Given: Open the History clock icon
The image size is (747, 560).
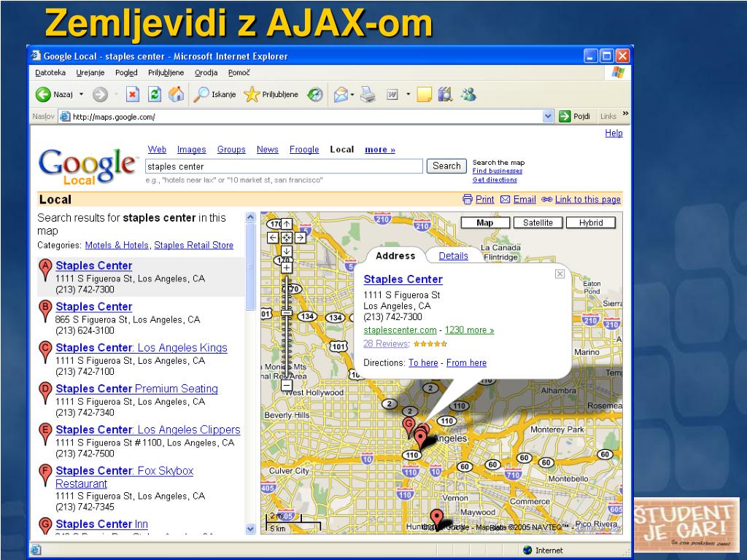Looking at the screenshot, I should 315,94.
